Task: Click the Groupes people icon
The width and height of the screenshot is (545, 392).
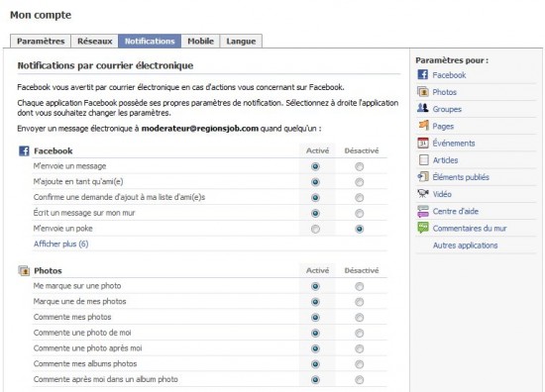Action: pyautogui.click(x=423, y=108)
